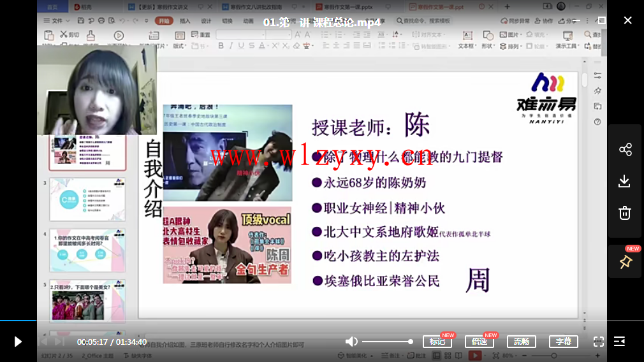The height and width of the screenshot is (362, 644).
Task: Play the paused video
Action: (18, 342)
